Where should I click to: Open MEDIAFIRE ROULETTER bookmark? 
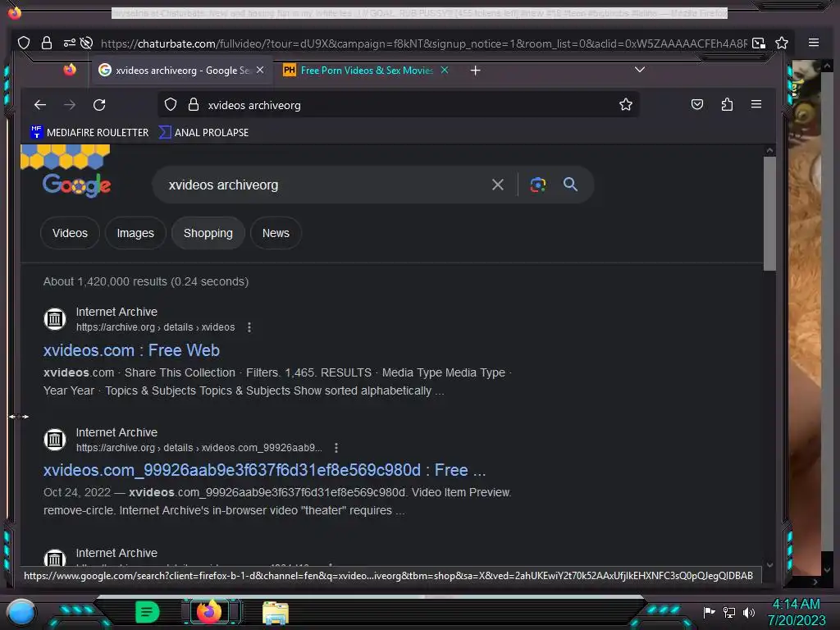pyautogui.click(x=89, y=132)
